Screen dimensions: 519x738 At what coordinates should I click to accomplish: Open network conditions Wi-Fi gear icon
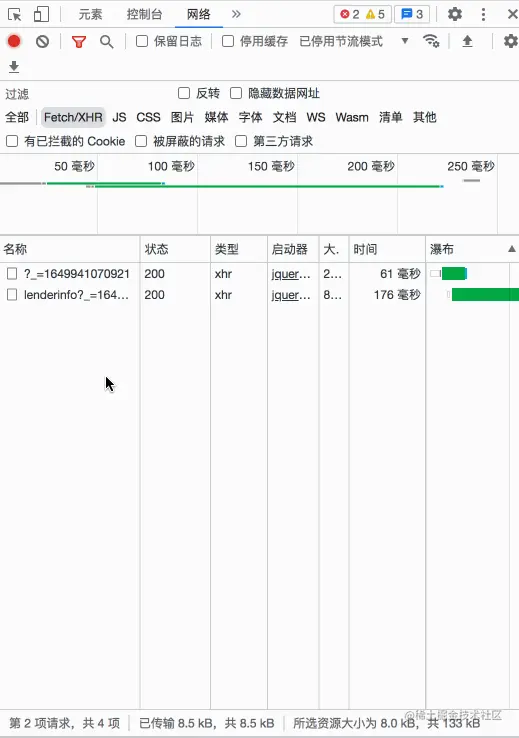pos(431,41)
